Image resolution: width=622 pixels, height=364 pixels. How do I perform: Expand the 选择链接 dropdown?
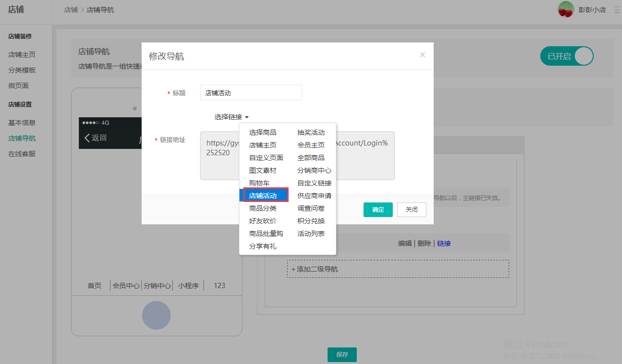(232, 117)
